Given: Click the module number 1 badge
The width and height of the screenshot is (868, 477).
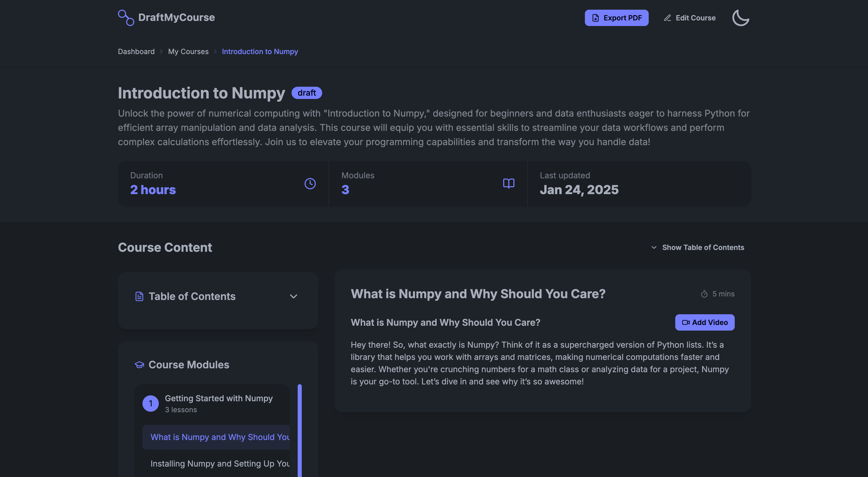Looking at the screenshot, I should click(150, 403).
